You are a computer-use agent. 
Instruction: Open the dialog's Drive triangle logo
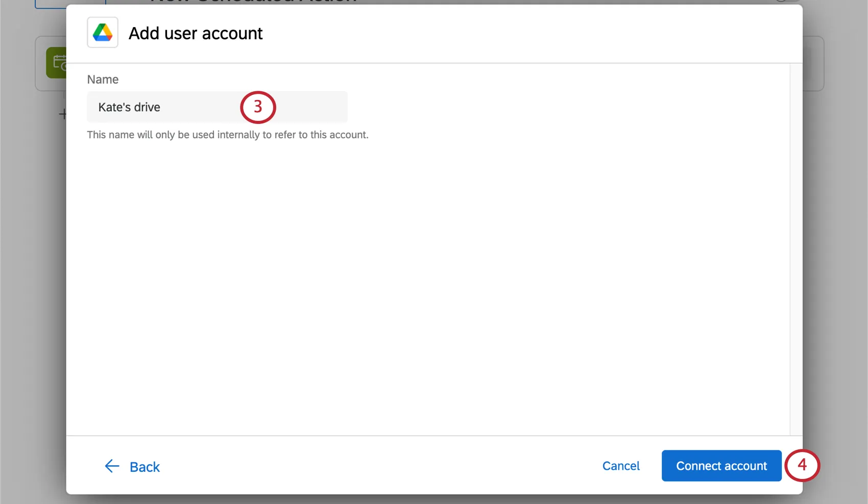coord(102,32)
